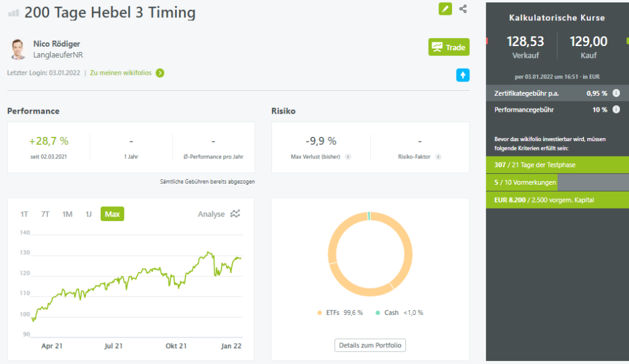The width and height of the screenshot is (629, 364).
Task: Open the Analyse chart icon
Action: (235, 214)
